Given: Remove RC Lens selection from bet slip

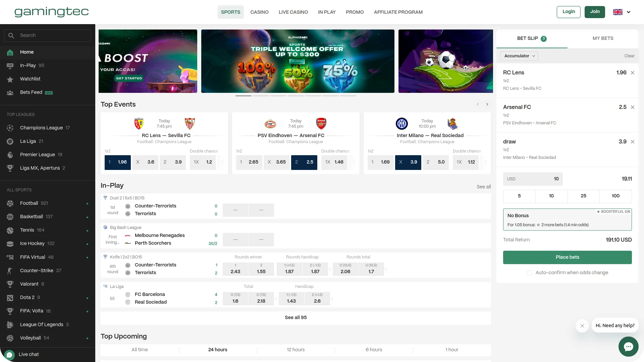Looking at the screenshot, I should point(633,73).
